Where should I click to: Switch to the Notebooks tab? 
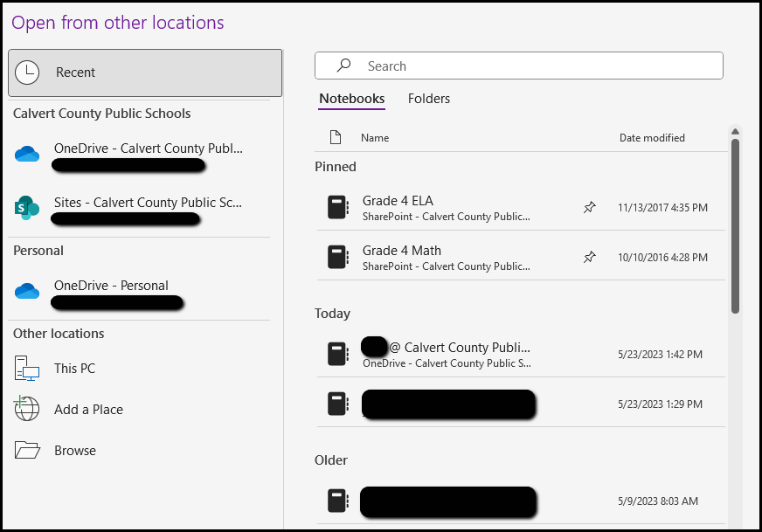(x=352, y=99)
